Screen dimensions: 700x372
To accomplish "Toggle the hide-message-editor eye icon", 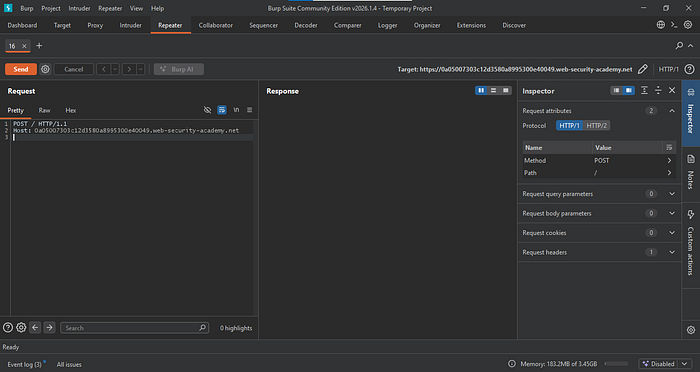I will [x=208, y=110].
